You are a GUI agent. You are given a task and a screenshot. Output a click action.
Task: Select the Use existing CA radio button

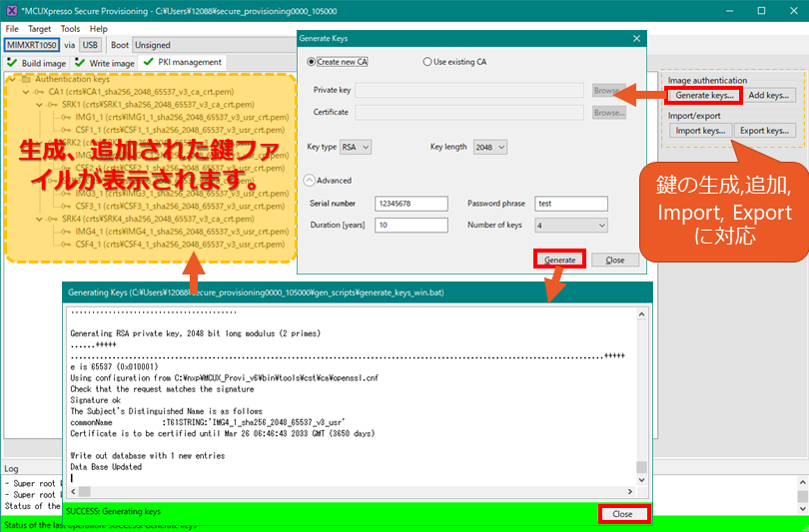tap(428, 62)
